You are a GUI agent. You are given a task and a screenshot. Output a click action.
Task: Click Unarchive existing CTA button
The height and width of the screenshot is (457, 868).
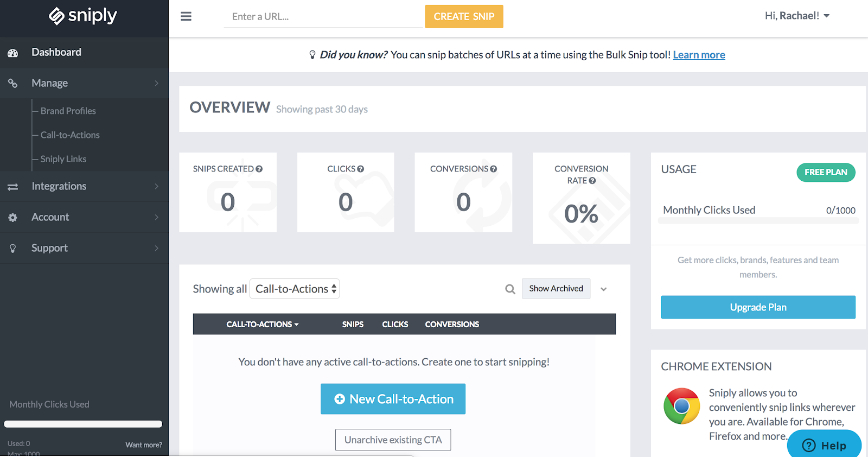(x=393, y=440)
